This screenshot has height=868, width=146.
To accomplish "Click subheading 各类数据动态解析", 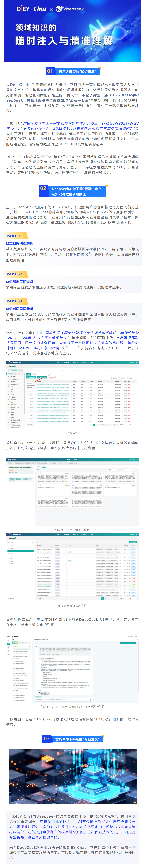I will 20,243.
